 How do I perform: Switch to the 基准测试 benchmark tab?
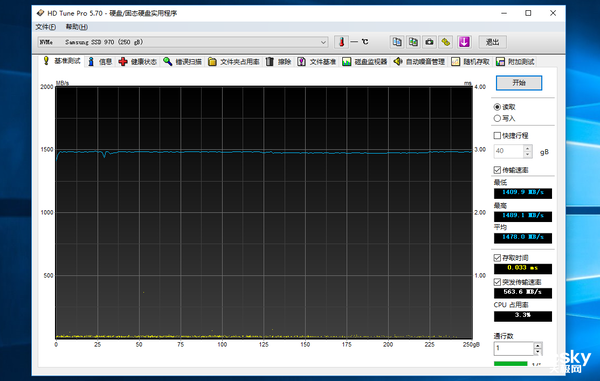click(62, 61)
